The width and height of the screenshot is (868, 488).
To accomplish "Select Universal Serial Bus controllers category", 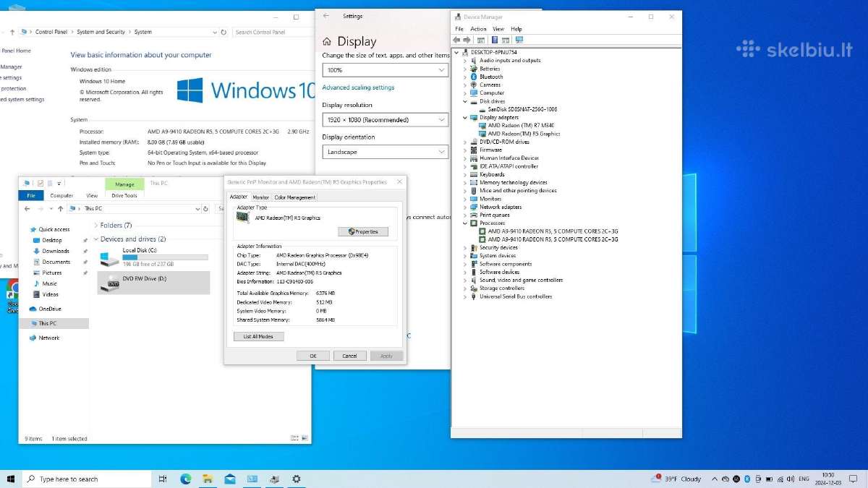I will 516,296.
